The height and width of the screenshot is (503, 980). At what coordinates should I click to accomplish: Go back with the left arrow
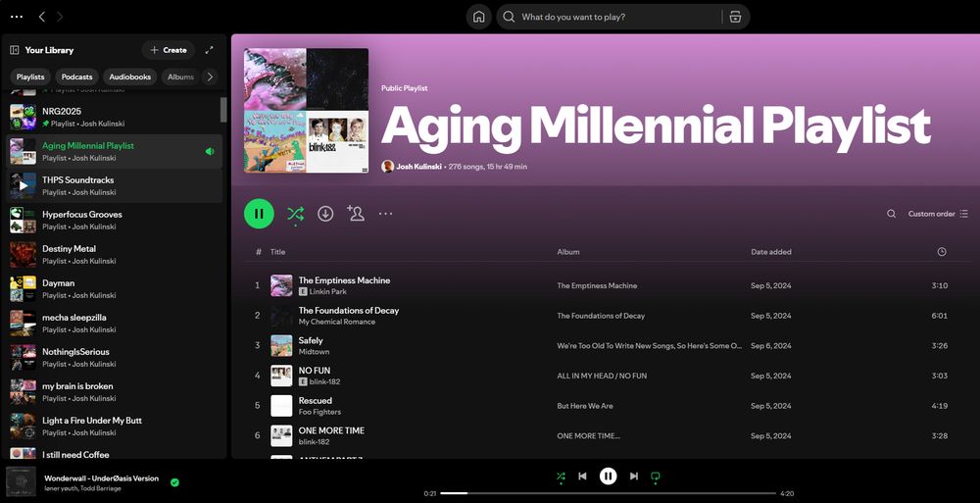pyautogui.click(x=42, y=17)
